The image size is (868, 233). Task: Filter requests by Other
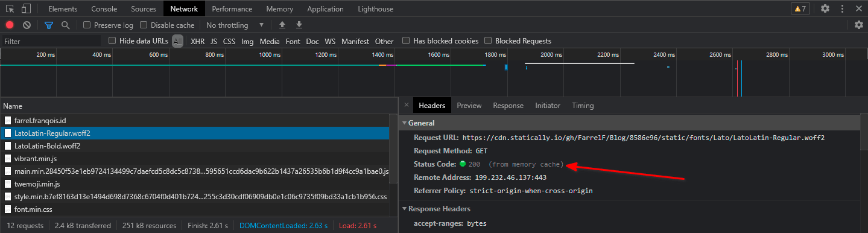[384, 41]
